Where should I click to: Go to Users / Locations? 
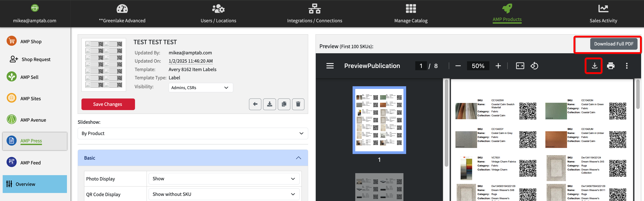(x=218, y=14)
